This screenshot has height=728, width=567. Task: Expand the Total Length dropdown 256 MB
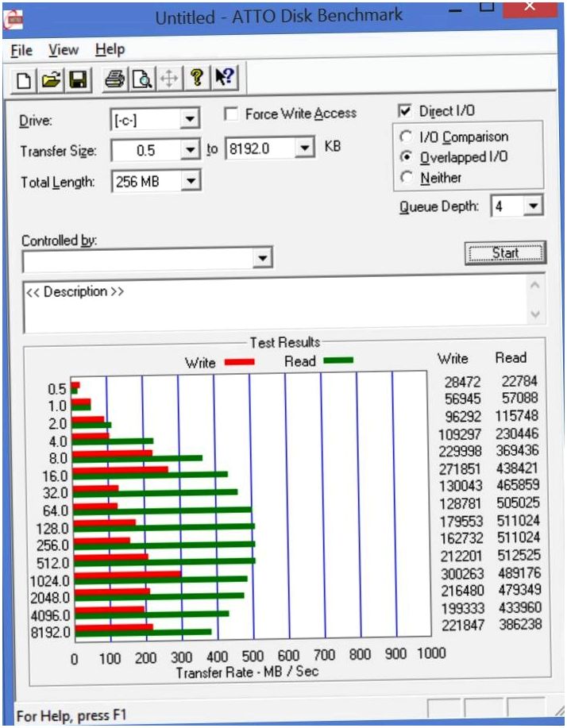(x=191, y=181)
